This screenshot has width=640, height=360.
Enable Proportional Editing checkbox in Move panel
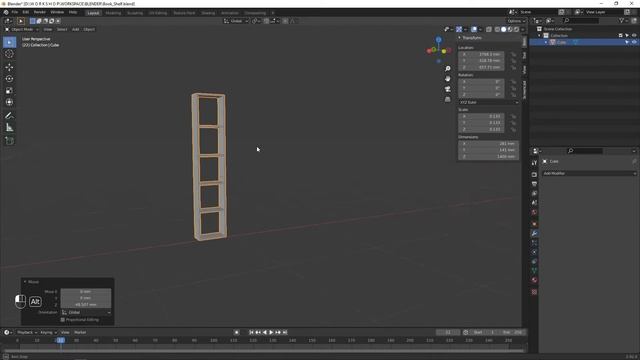tap(63, 320)
